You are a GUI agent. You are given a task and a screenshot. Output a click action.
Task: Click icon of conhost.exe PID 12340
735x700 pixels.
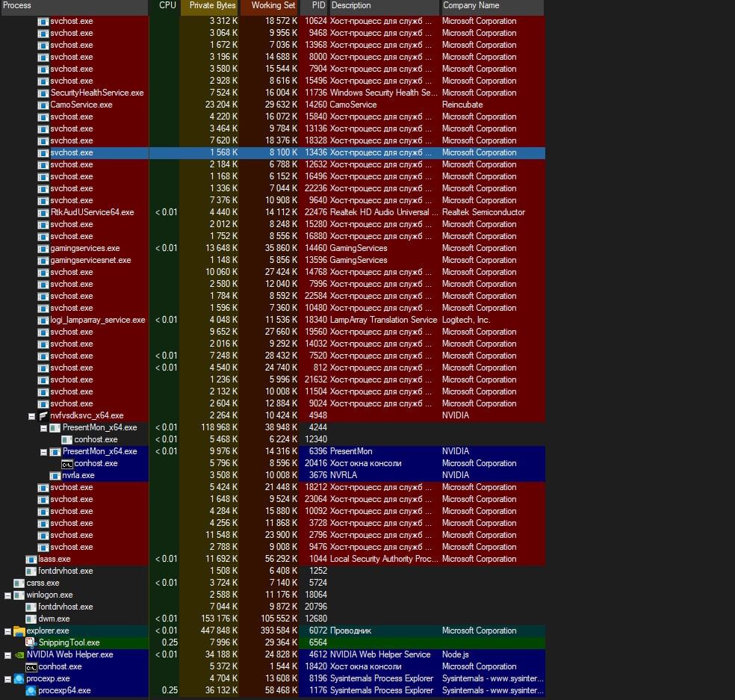coord(67,440)
